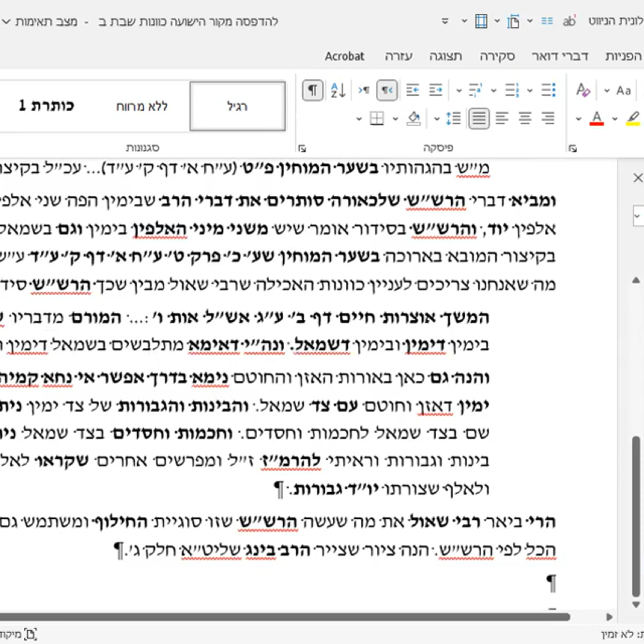
Task: Apply red font color
Action: tap(596, 118)
